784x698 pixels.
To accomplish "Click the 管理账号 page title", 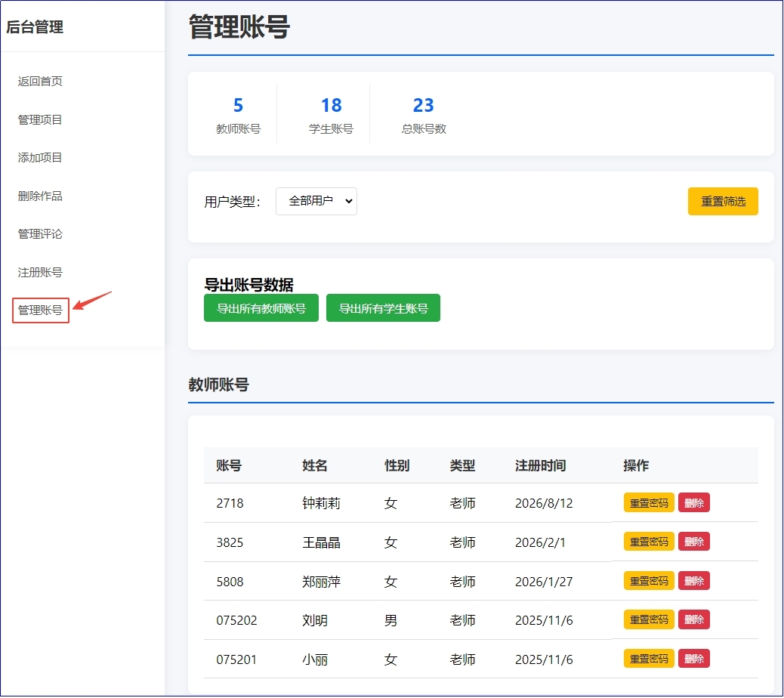I will [x=239, y=26].
